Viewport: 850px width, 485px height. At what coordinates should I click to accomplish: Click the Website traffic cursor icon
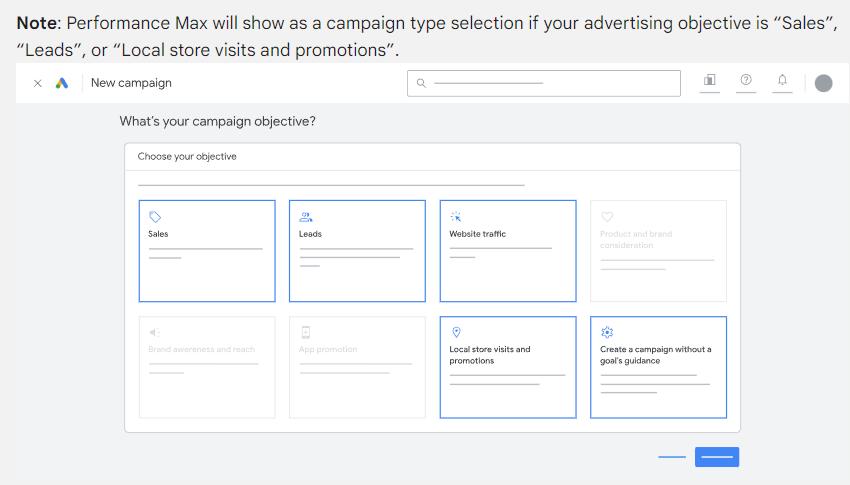[456, 217]
